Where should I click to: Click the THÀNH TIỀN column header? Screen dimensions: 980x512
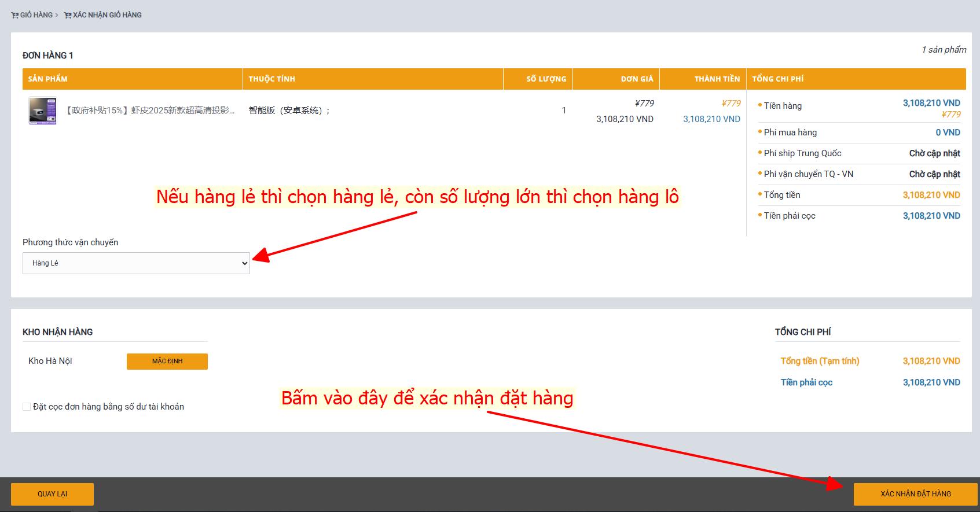click(x=717, y=79)
